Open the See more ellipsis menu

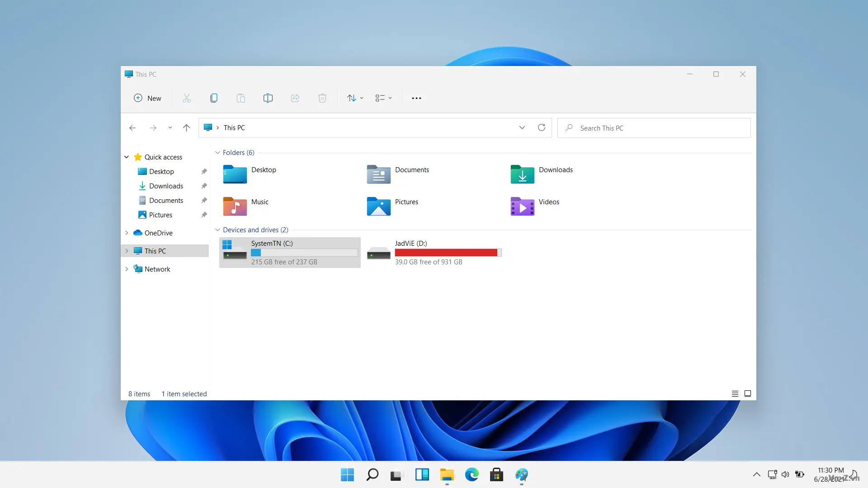coord(416,98)
